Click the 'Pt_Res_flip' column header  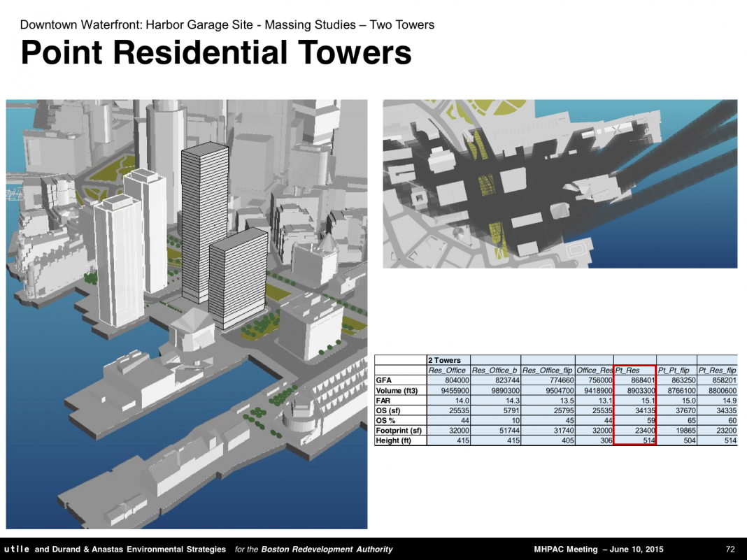[717, 370]
